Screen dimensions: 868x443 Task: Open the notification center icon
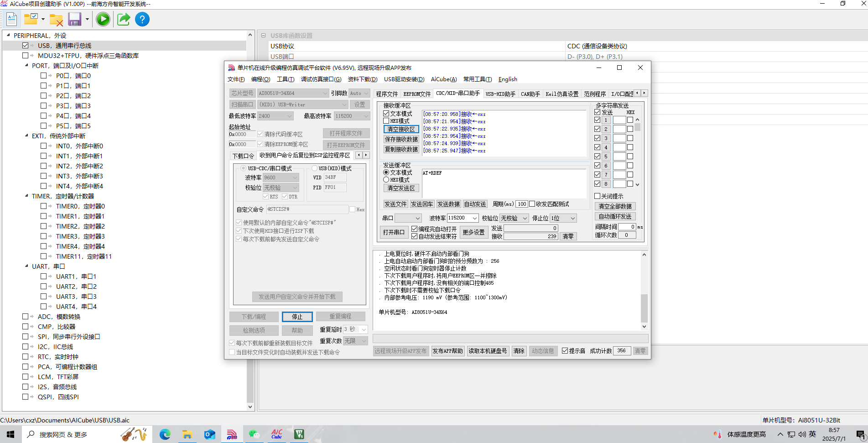click(x=860, y=434)
